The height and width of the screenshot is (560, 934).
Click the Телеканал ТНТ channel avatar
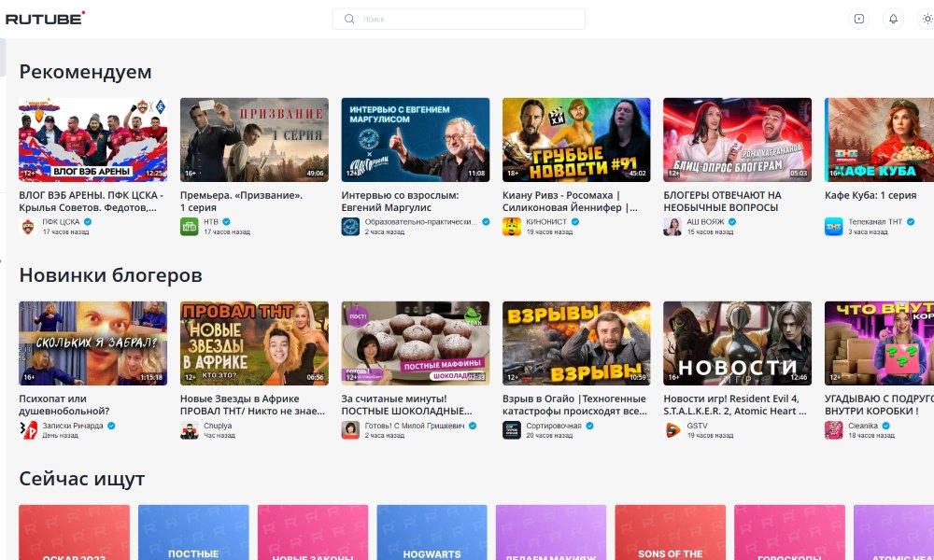(x=834, y=226)
